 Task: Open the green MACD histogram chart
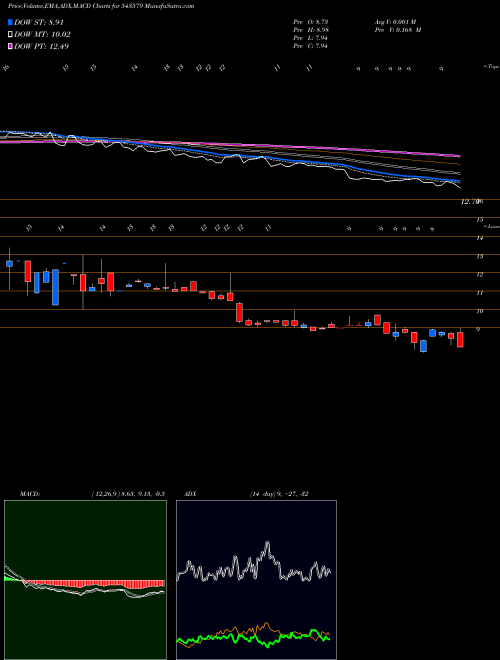point(85,580)
